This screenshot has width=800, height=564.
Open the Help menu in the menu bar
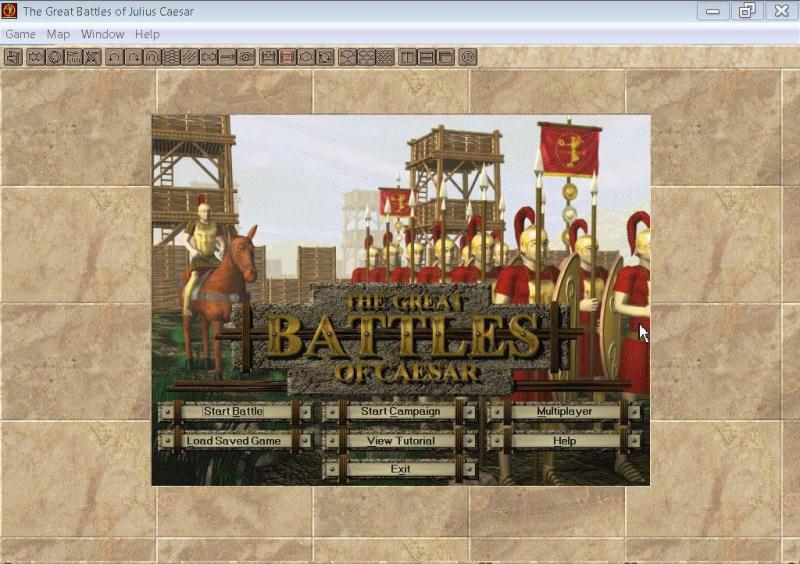point(147,34)
